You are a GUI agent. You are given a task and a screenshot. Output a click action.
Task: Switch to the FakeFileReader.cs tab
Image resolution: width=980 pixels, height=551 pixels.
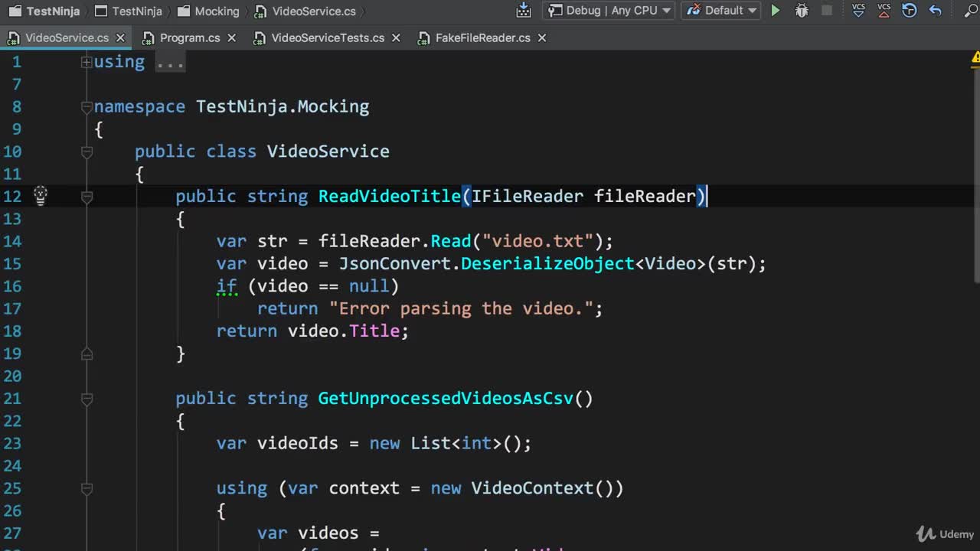[482, 37]
